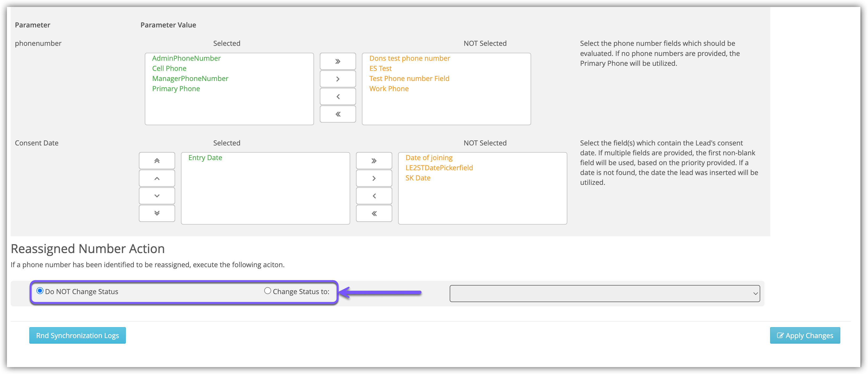This screenshot has height=374, width=868.
Task: Move one phonenumber field to NOT Selected
Action: (338, 79)
